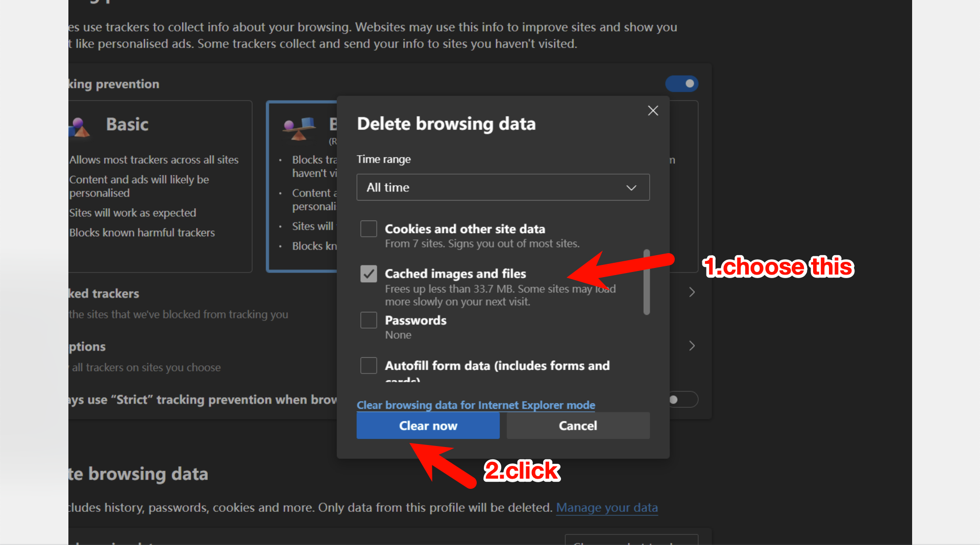Check Cookies and other site data

368,229
